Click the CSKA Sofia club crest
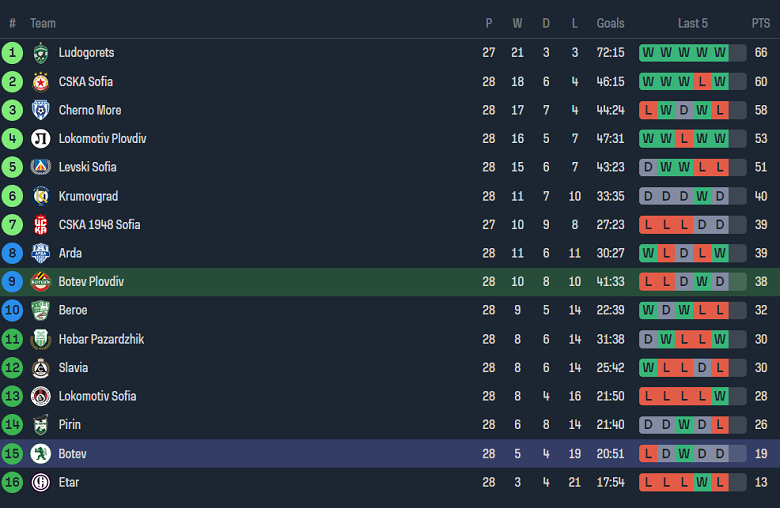The width and height of the screenshot is (780, 508). [41, 82]
